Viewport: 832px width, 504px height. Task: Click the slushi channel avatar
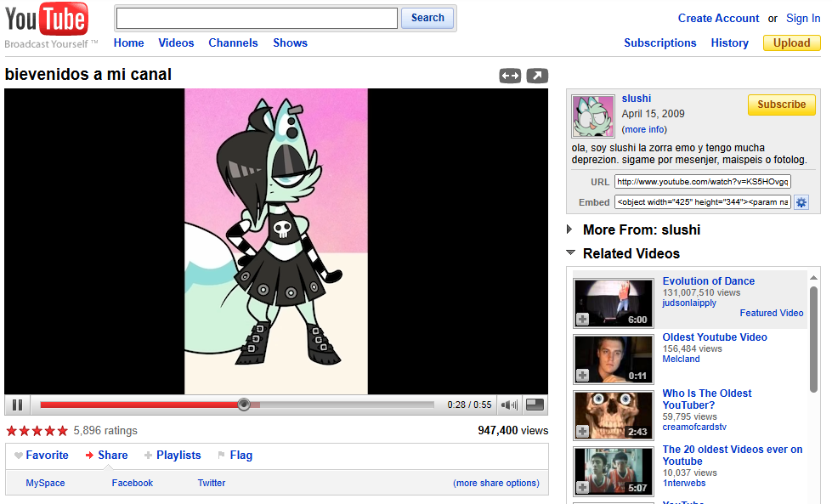click(x=593, y=116)
